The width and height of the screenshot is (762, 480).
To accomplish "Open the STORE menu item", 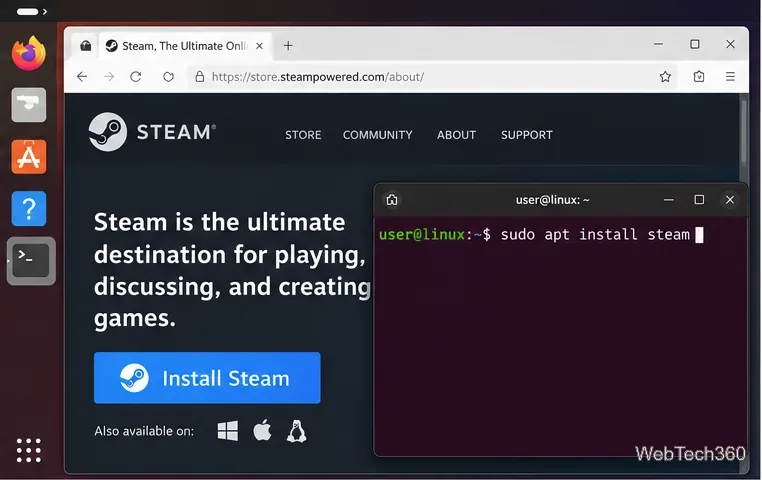I will (x=303, y=135).
